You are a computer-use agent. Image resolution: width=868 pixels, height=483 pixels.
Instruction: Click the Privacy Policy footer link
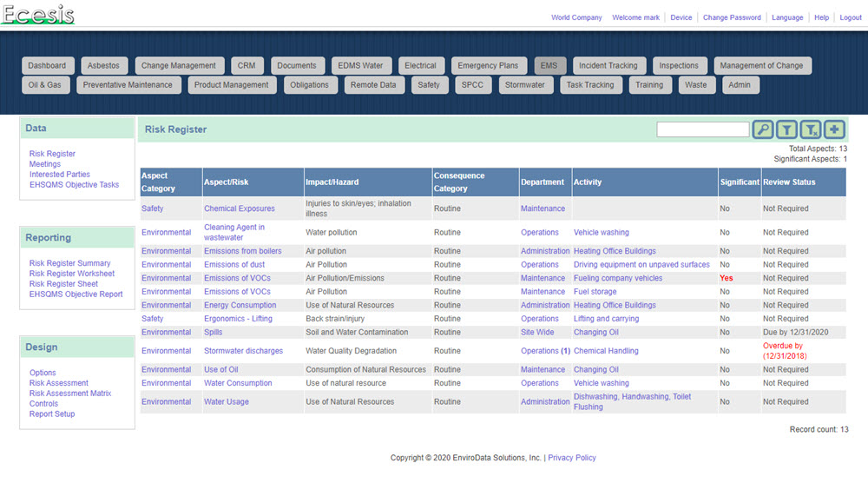pos(572,458)
